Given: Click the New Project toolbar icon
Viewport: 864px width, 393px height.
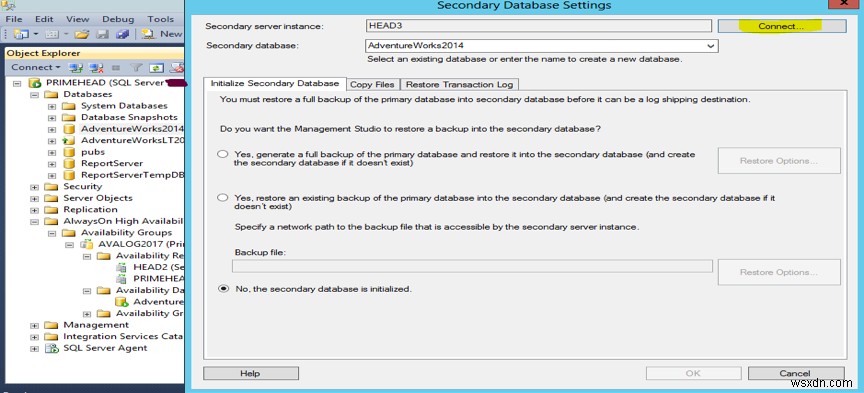Looking at the screenshot, I should (21, 34).
